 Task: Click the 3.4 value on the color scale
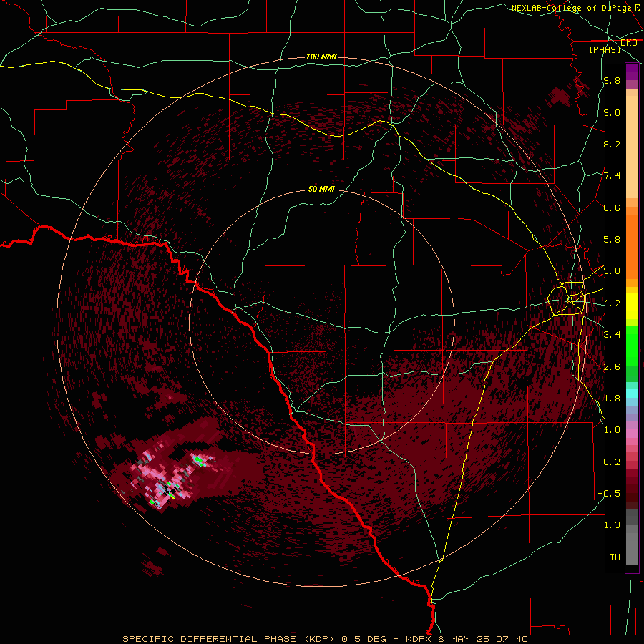612,335
